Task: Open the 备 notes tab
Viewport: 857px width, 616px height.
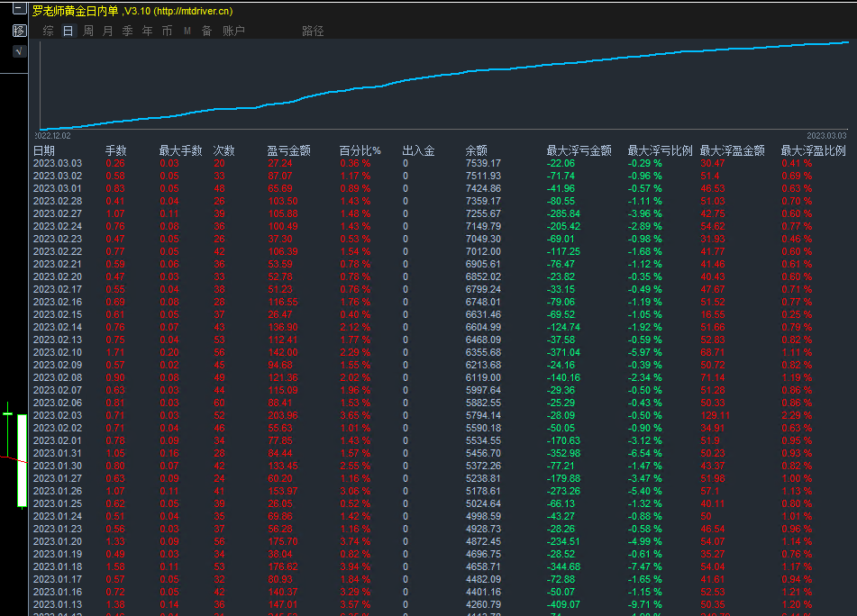Action: point(206,32)
